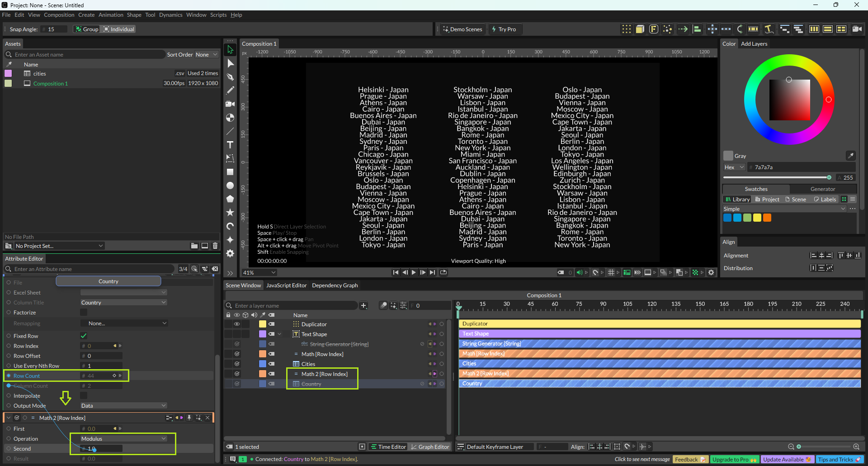
Task: Click the add layer plus icon
Action: (x=363, y=306)
